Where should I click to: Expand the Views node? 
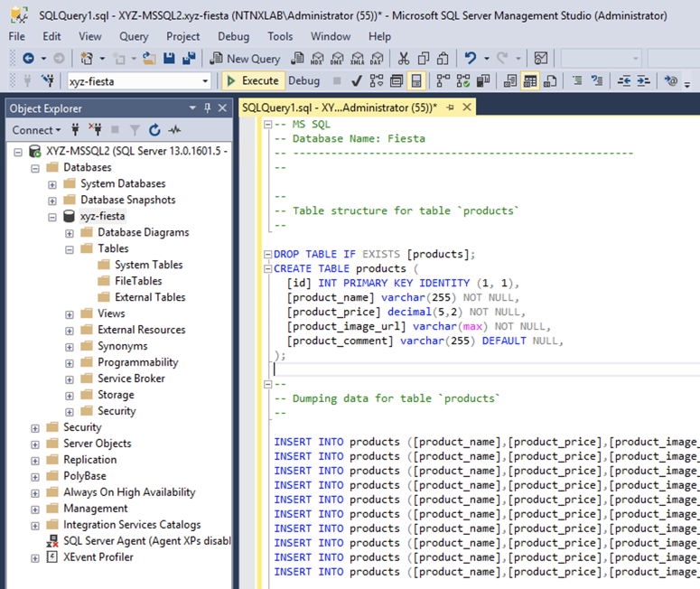[x=70, y=314]
